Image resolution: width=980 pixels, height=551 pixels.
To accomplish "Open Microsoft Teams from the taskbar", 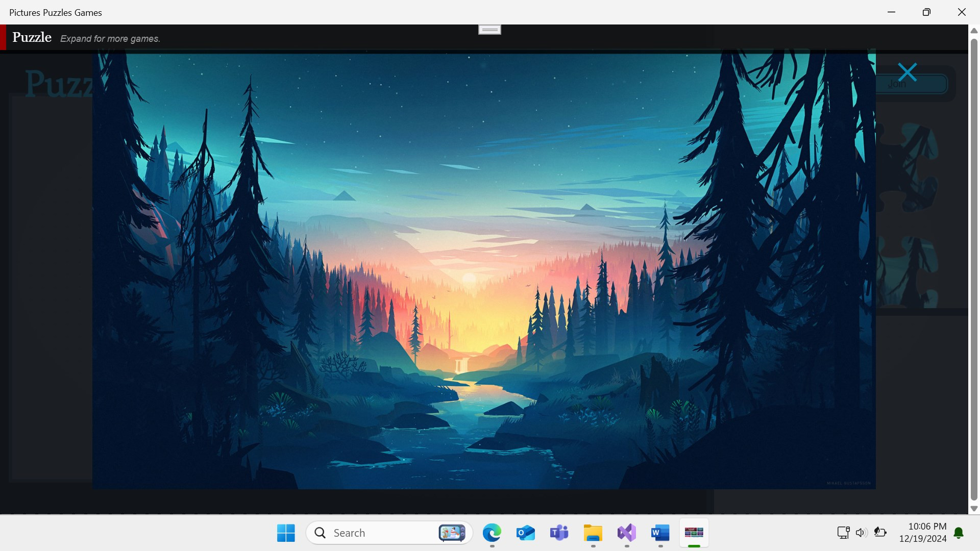I will 559,533.
